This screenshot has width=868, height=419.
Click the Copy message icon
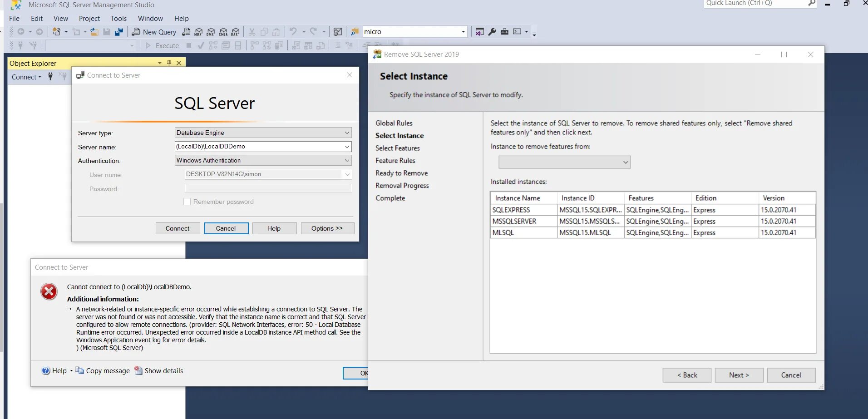click(x=80, y=371)
